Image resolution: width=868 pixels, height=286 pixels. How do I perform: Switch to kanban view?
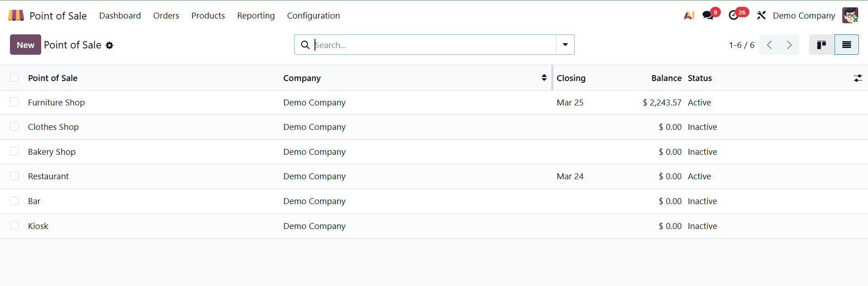point(821,45)
